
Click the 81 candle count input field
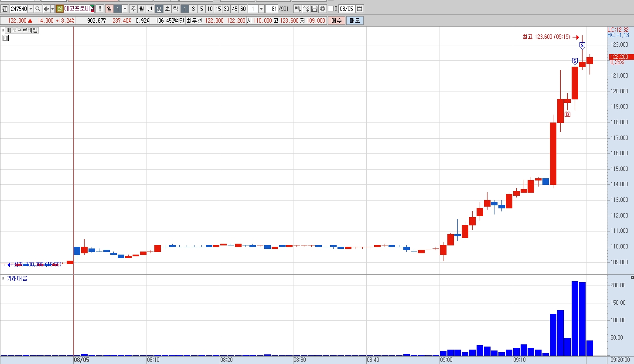point(272,9)
